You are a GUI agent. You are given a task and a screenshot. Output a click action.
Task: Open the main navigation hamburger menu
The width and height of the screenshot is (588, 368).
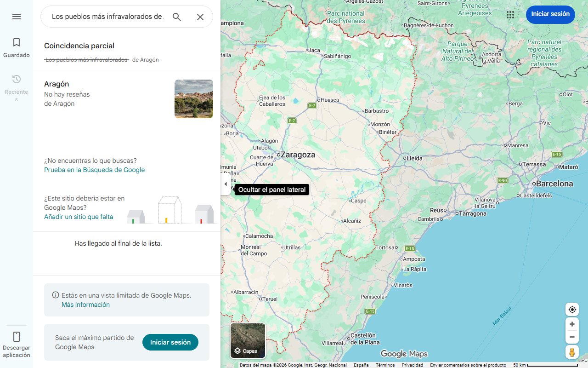pos(17,17)
